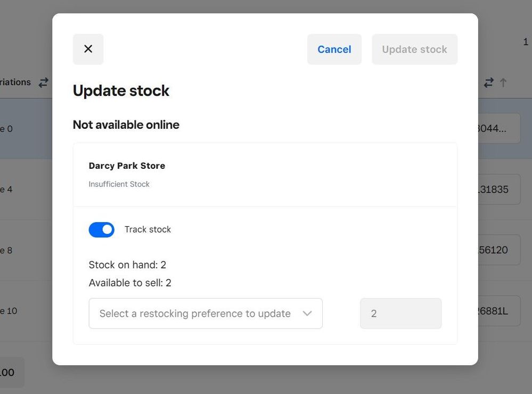Click the Track stock label text
Screen dimensions: 532x394
pos(148,229)
